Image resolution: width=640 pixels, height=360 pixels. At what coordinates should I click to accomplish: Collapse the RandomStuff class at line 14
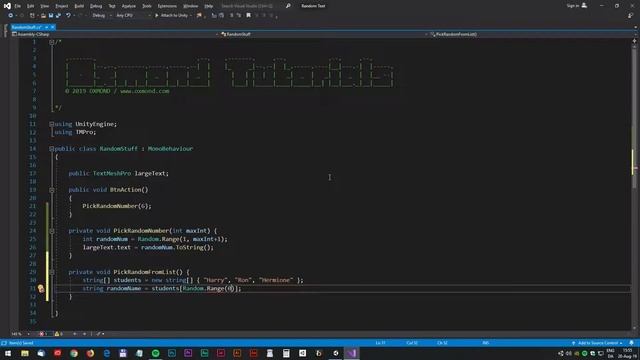click(51, 149)
